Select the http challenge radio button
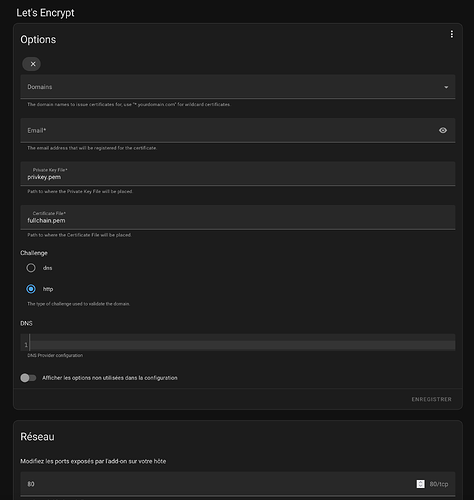Screen dimensions: 474x500 click(x=31, y=289)
